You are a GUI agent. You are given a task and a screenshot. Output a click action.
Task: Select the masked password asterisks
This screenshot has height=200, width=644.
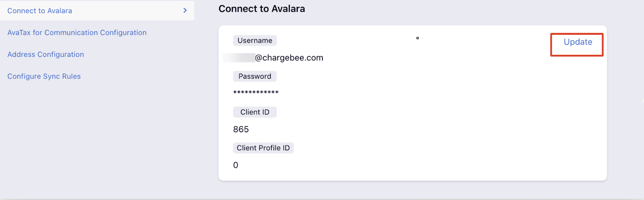[x=256, y=93]
